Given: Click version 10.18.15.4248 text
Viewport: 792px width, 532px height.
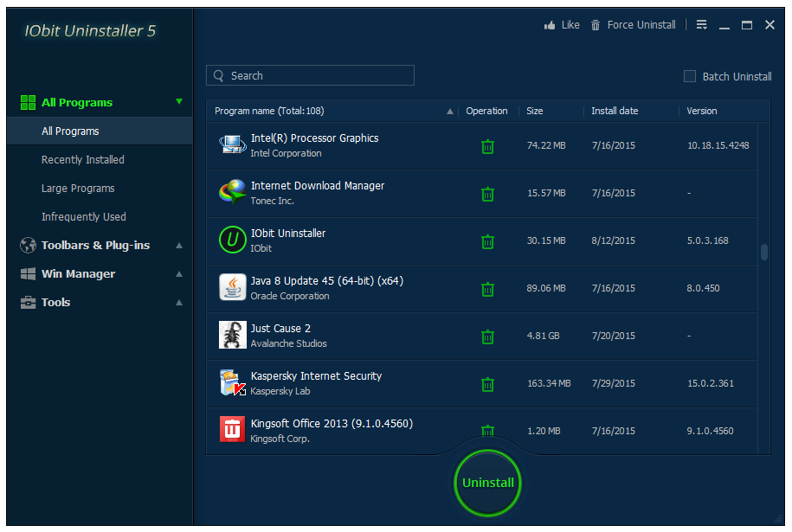Looking at the screenshot, I should tap(718, 146).
